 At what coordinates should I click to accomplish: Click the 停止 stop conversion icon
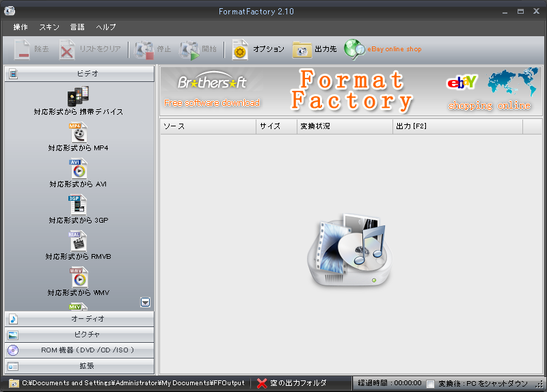pyautogui.click(x=144, y=50)
